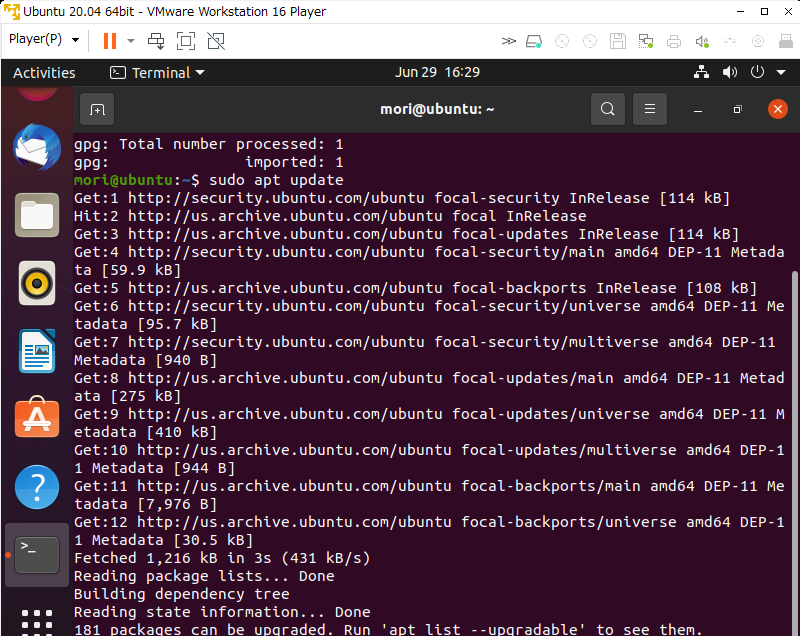The image size is (800, 636).
Task: Click the double-chevron devices expand icon
Action: pos(508,41)
